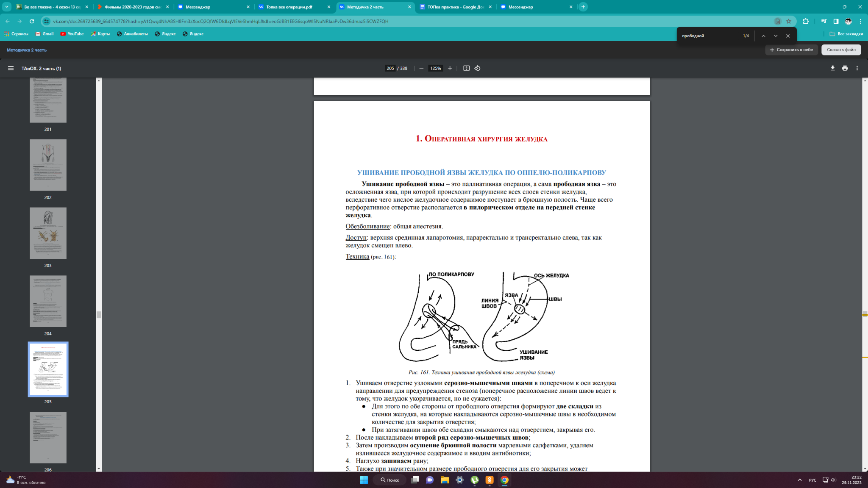Image resolution: width=868 pixels, height=488 pixels.
Task: Switch РУС keyboard language
Action: [x=812, y=480]
